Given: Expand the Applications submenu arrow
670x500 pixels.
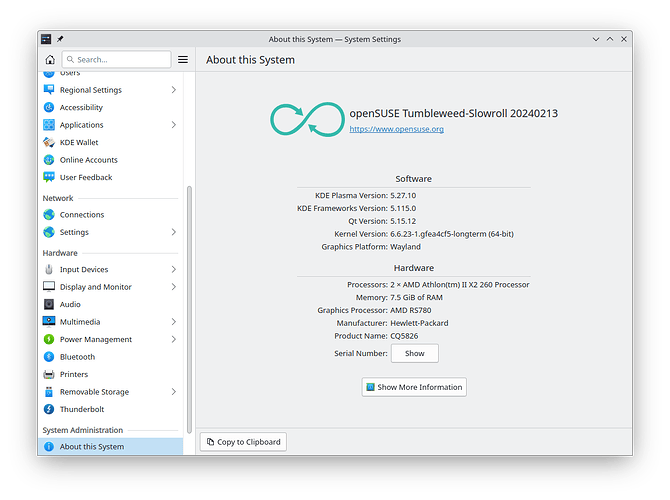Looking at the screenshot, I should pyautogui.click(x=173, y=125).
